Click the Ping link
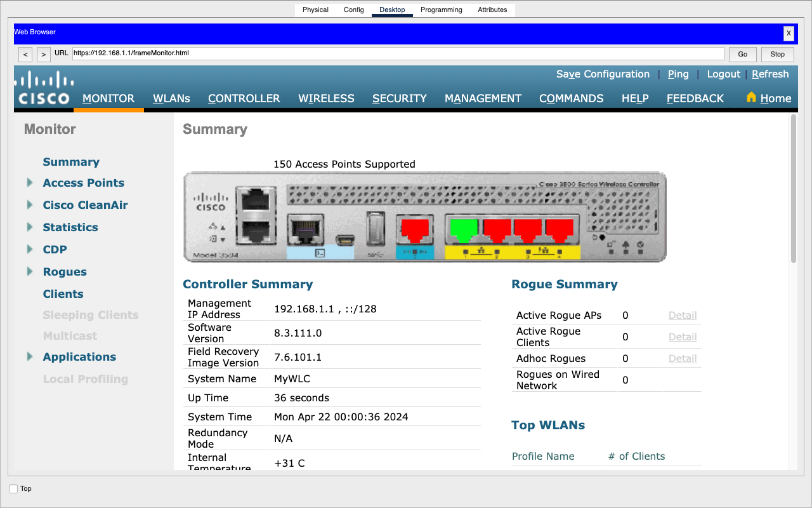812x508 pixels. pos(678,74)
